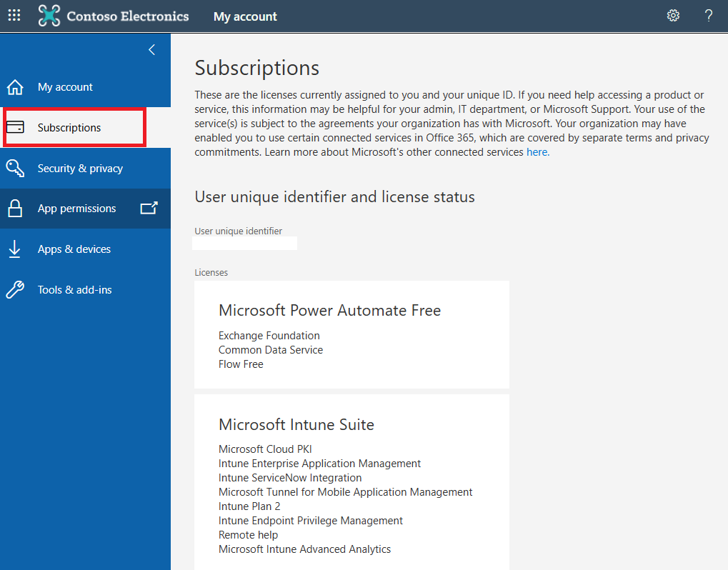Screen dimensions: 728x570
Task: Click 'Intune ServiceNow Integration' entry
Action: click(x=290, y=478)
